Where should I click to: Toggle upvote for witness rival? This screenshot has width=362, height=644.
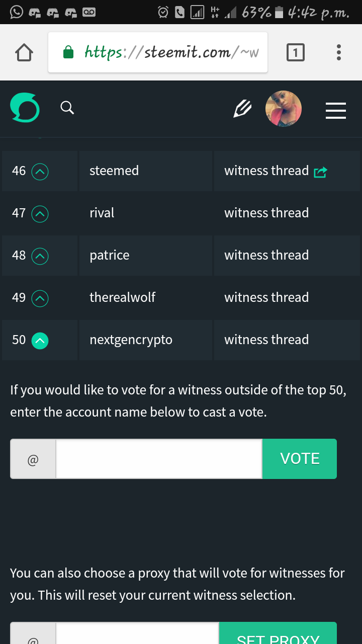click(x=40, y=214)
